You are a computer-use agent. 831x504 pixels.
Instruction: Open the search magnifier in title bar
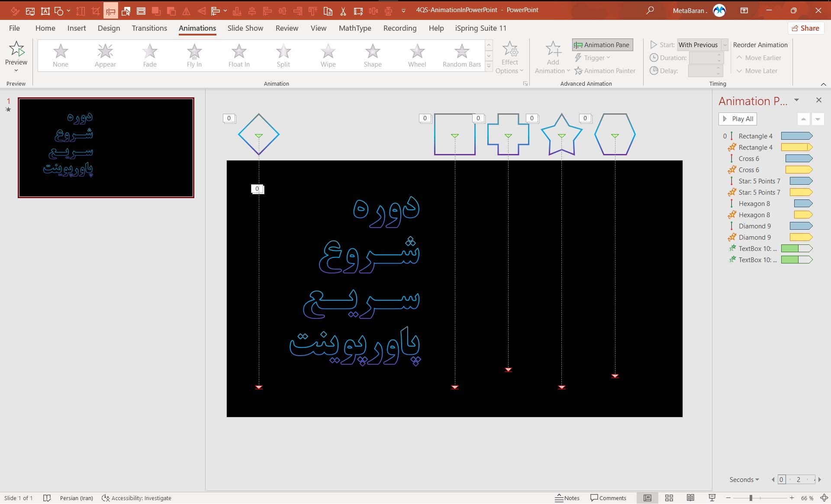(650, 10)
